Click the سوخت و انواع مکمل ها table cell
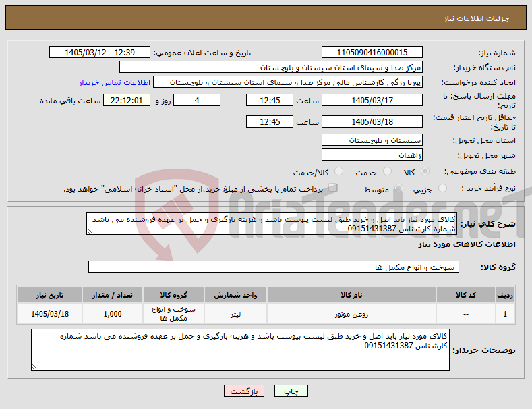 (173, 314)
